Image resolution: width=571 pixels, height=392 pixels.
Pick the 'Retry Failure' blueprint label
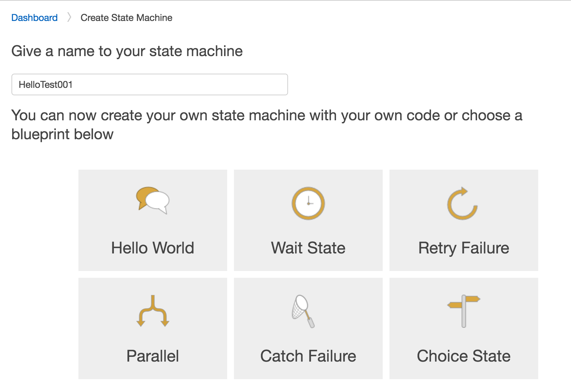click(x=464, y=248)
